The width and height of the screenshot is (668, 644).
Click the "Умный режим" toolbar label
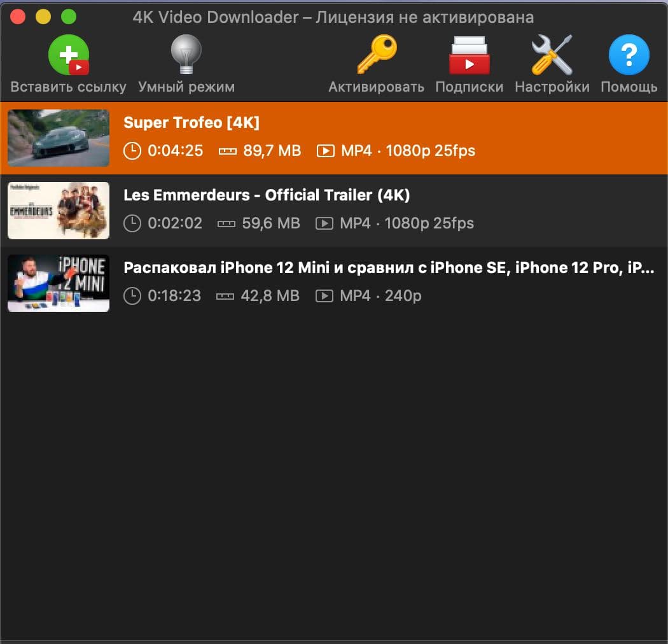click(186, 87)
